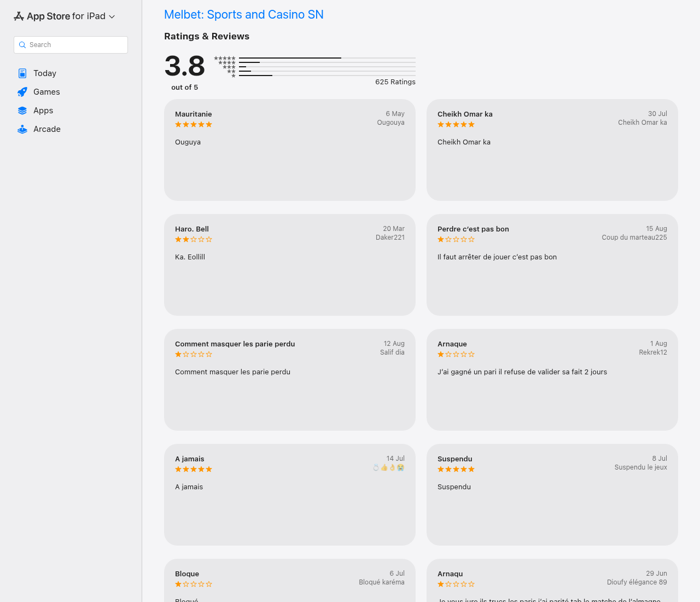Screen dimensions: 700x602
Task: Click the five stars under Suspendu title
Action: 456,470
